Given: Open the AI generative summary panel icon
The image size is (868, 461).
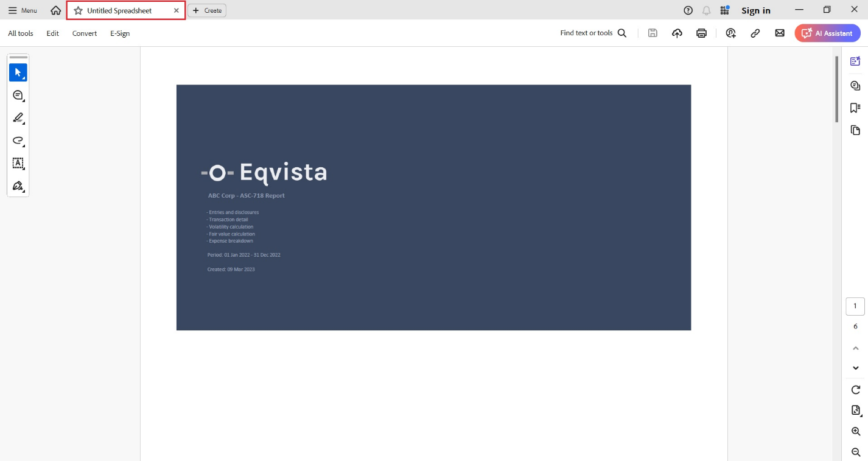Looking at the screenshot, I should (x=855, y=61).
